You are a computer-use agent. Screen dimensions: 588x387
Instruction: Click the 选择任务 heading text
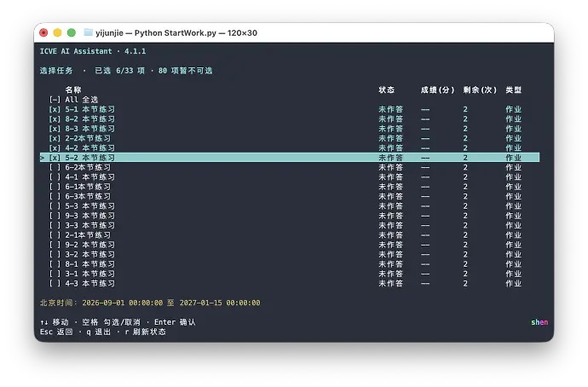(x=56, y=71)
